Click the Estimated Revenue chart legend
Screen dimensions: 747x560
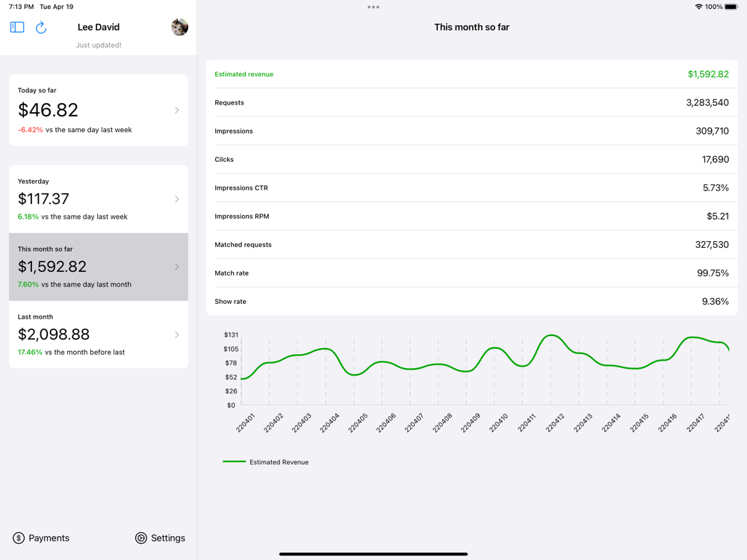[265, 462]
